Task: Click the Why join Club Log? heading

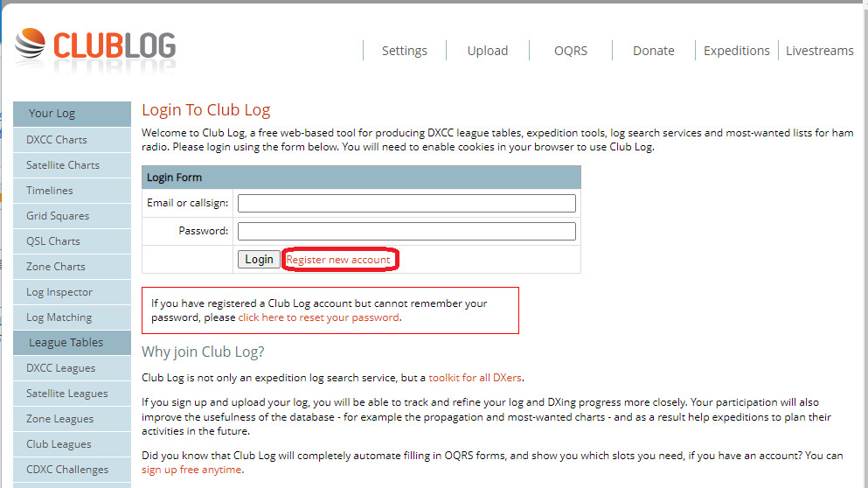Action: (x=203, y=352)
